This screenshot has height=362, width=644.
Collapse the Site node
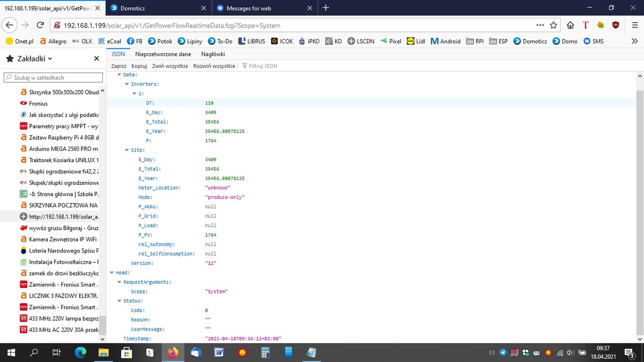(127, 150)
